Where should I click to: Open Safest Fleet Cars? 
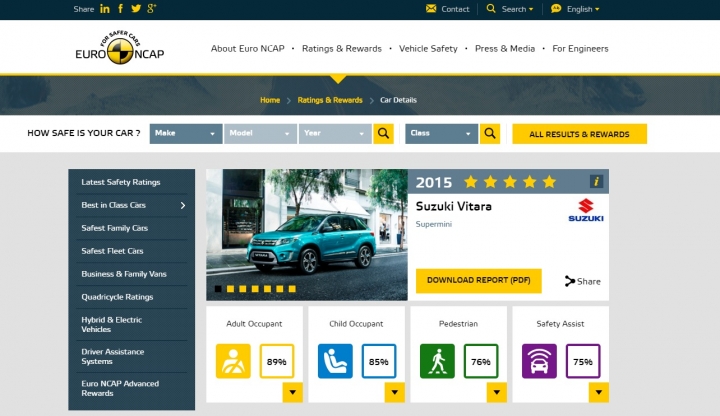(x=112, y=251)
